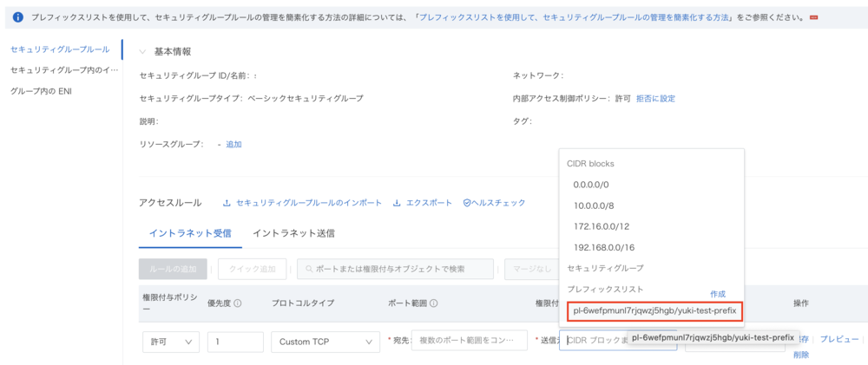868x365 pixels.
Task: Click the セキュリティグループ group label in dropdown
Action: [x=606, y=268]
